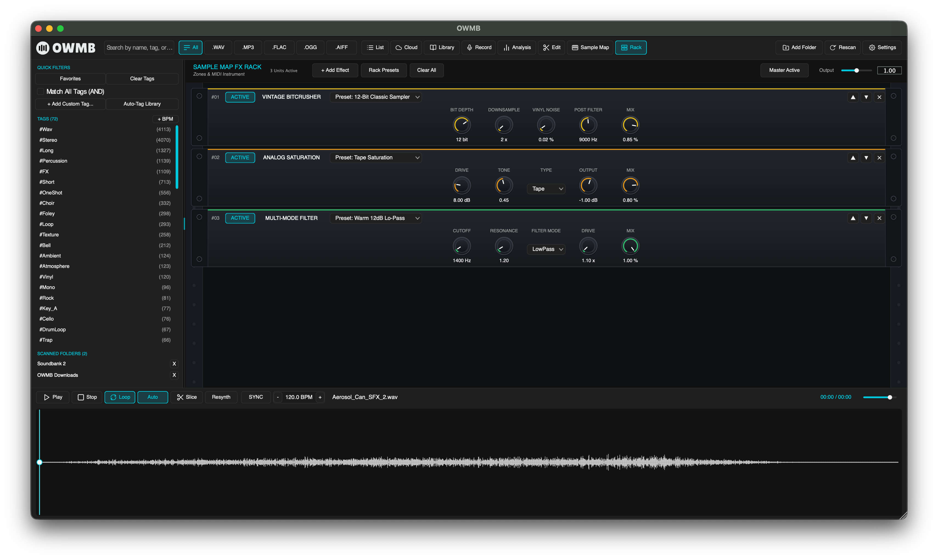Image resolution: width=938 pixels, height=560 pixels.
Task: Open saturation Type Tape dropdown
Action: pyautogui.click(x=546, y=189)
